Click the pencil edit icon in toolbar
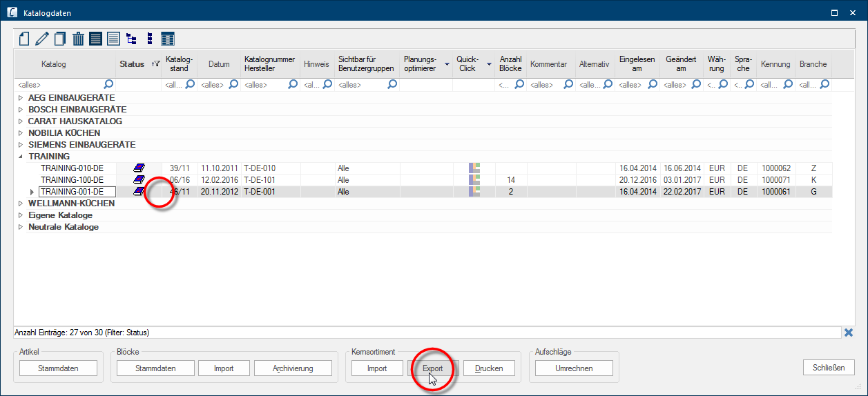Screen dimensions: 868x396 click(x=42, y=39)
